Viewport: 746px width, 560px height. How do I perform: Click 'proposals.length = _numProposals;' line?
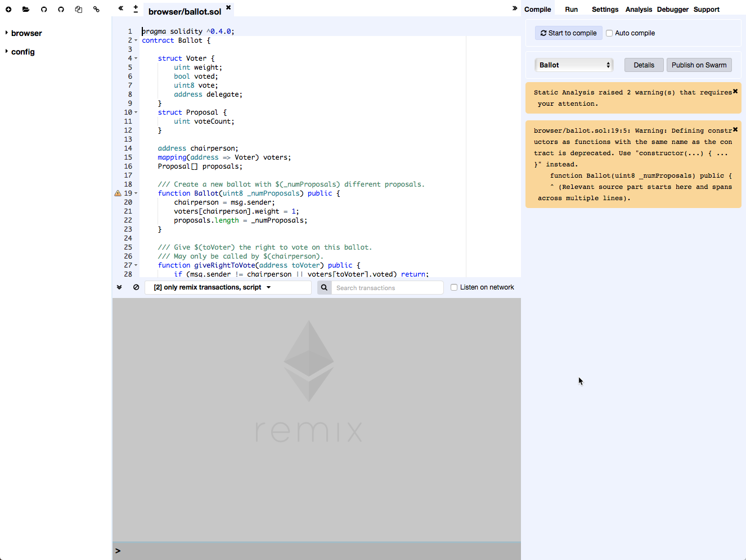241,220
